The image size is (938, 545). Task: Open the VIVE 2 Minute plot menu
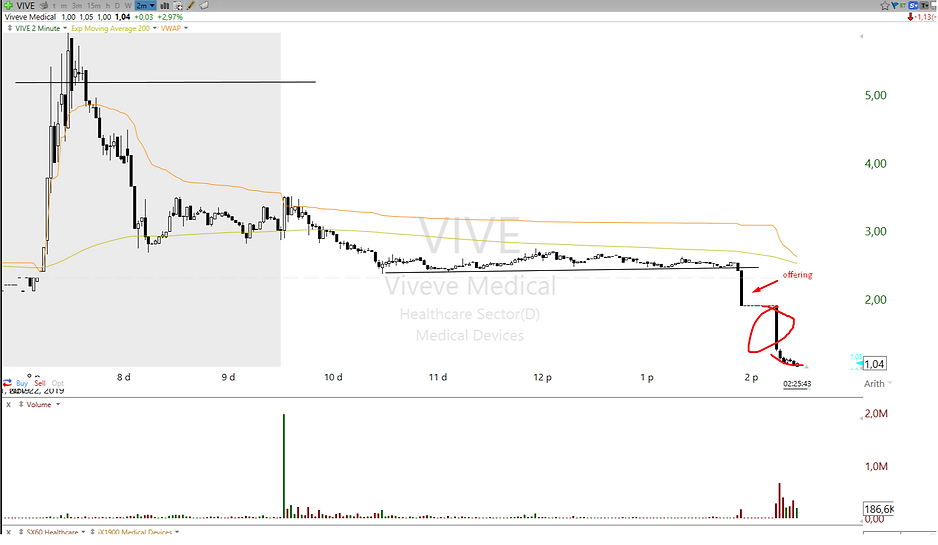click(x=65, y=29)
